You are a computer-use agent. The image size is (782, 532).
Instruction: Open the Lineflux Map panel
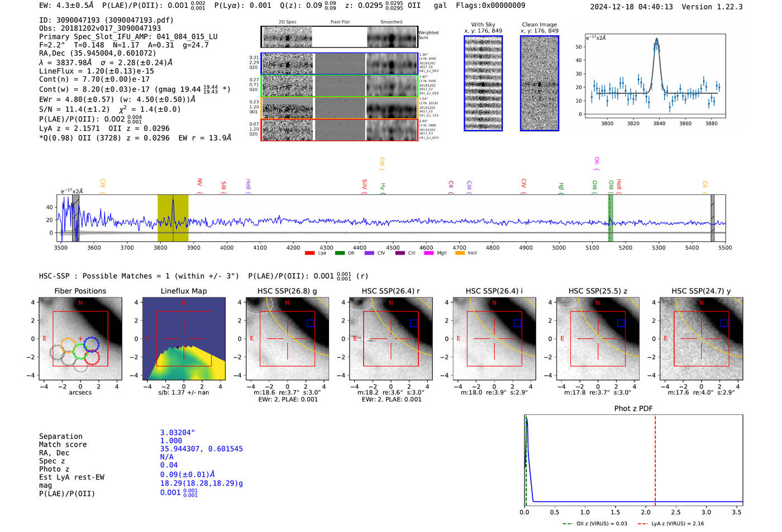184,338
